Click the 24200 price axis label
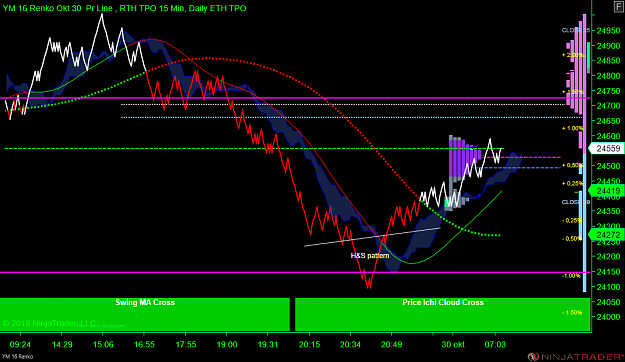 tap(608, 256)
